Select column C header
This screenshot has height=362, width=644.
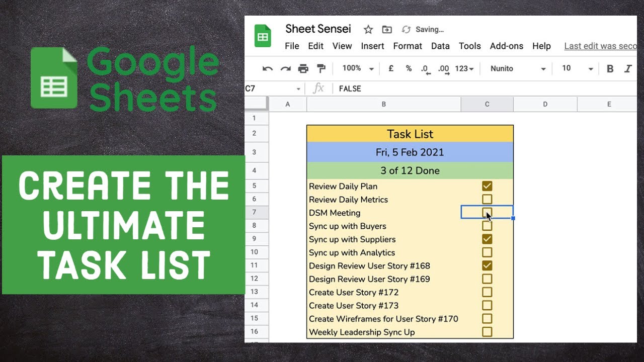click(487, 104)
